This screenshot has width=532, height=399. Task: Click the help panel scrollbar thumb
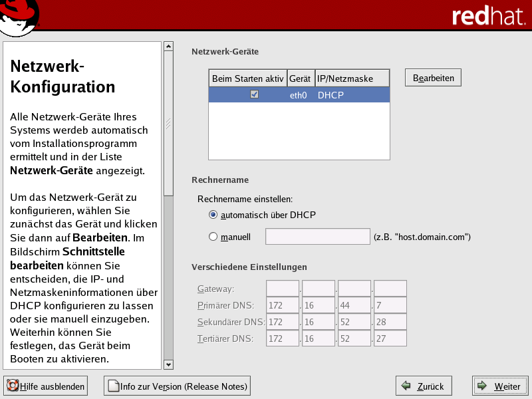tap(168, 124)
